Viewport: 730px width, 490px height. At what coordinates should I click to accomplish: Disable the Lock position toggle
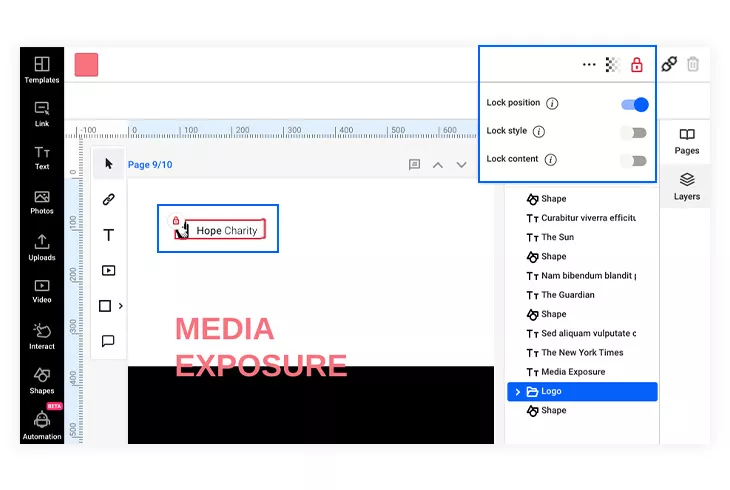click(635, 104)
